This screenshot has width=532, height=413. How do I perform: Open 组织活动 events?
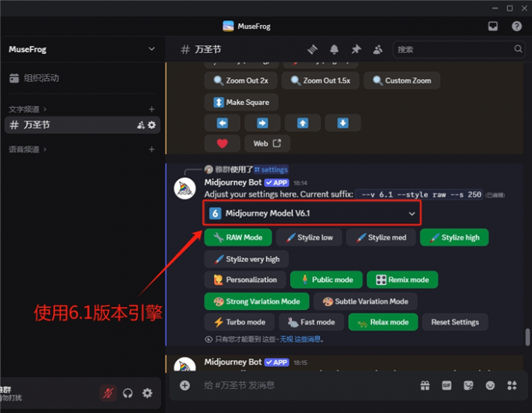pyautogui.click(x=34, y=78)
